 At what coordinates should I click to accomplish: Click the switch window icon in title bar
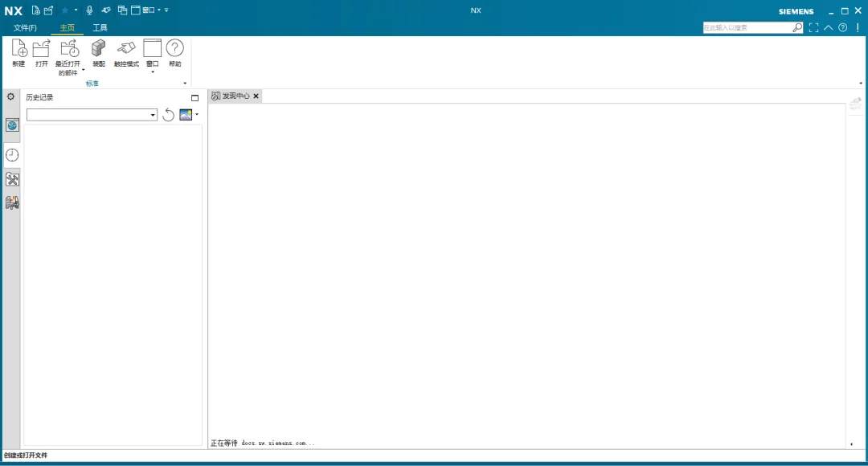(122, 10)
